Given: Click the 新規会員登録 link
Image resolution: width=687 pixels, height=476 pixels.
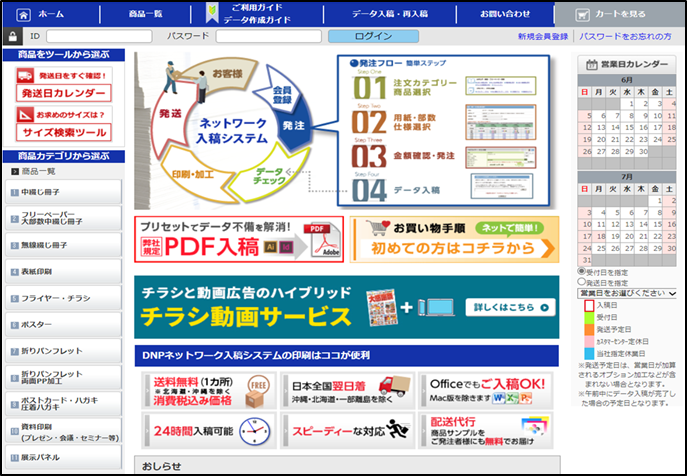Looking at the screenshot, I should coord(542,36).
